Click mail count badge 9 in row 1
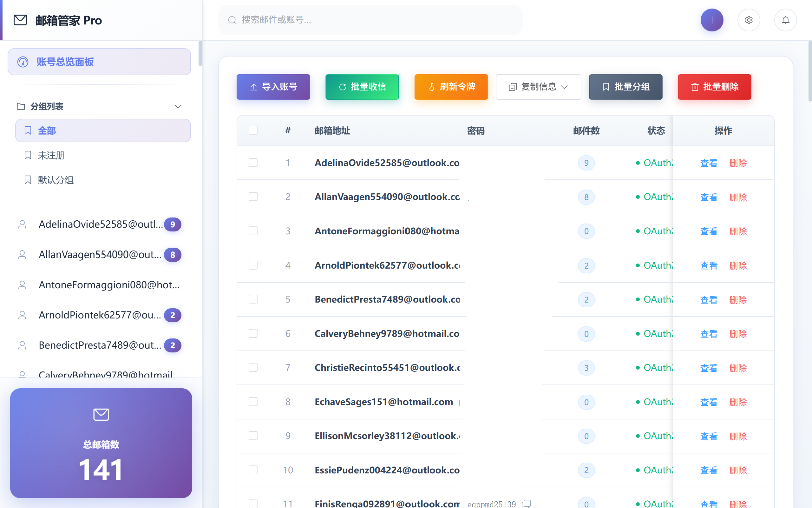812x508 pixels. coord(586,163)
